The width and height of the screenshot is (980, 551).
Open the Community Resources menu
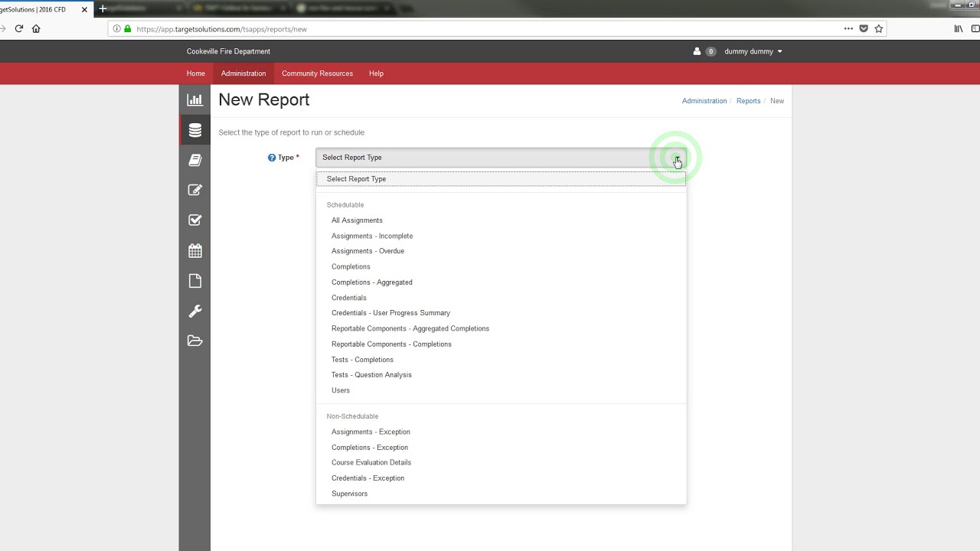[317, 73]
